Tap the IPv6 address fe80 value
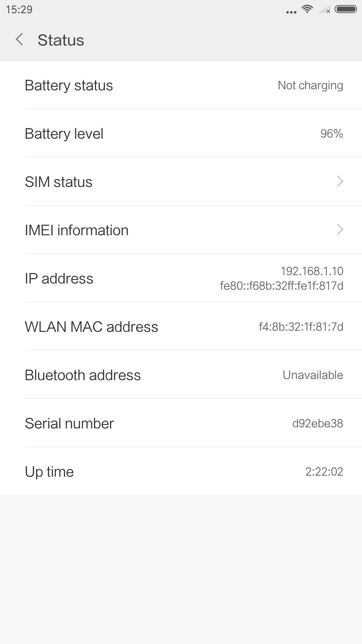The height and width of the screenshot is (644, 362). [x=282, y=286]
